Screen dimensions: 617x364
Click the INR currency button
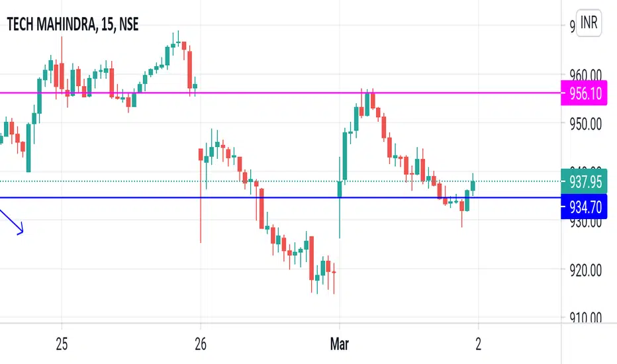click(x=589, y=23)
